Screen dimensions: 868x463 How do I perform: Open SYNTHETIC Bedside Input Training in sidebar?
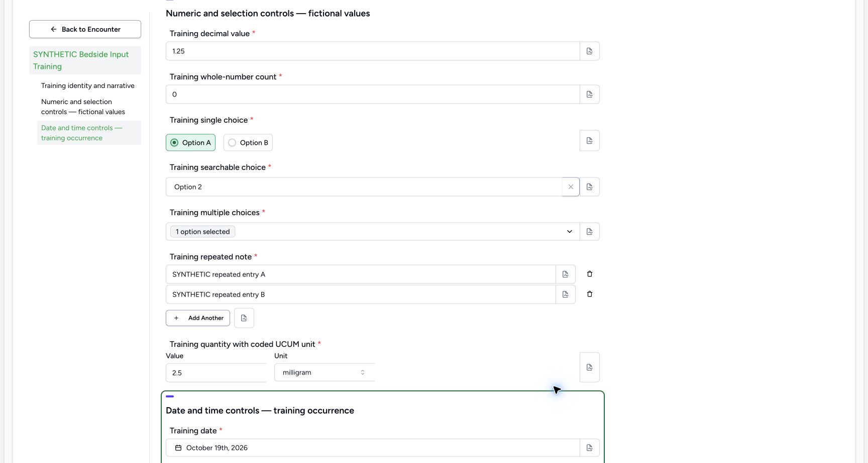(x=85, y=60)
